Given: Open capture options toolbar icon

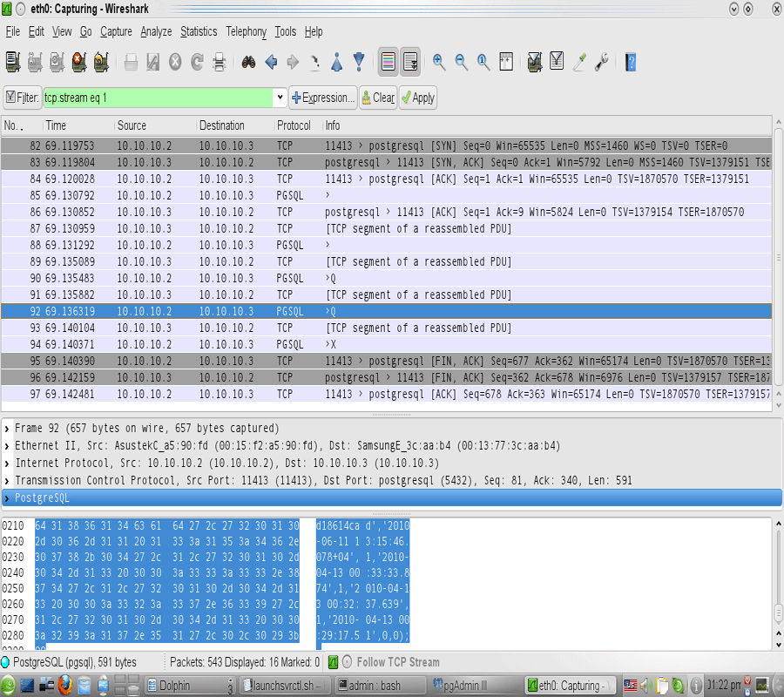Looking at the screenshot, I should coord(35,62).
